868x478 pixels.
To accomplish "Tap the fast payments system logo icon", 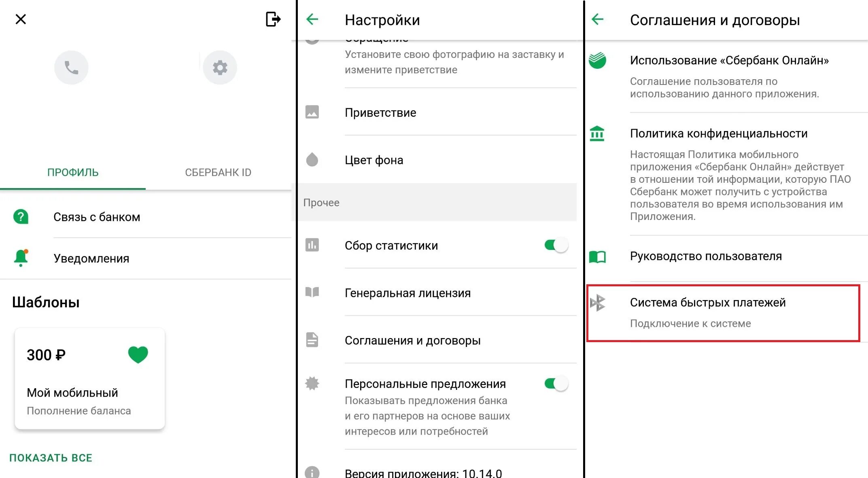I will point(598,303).
